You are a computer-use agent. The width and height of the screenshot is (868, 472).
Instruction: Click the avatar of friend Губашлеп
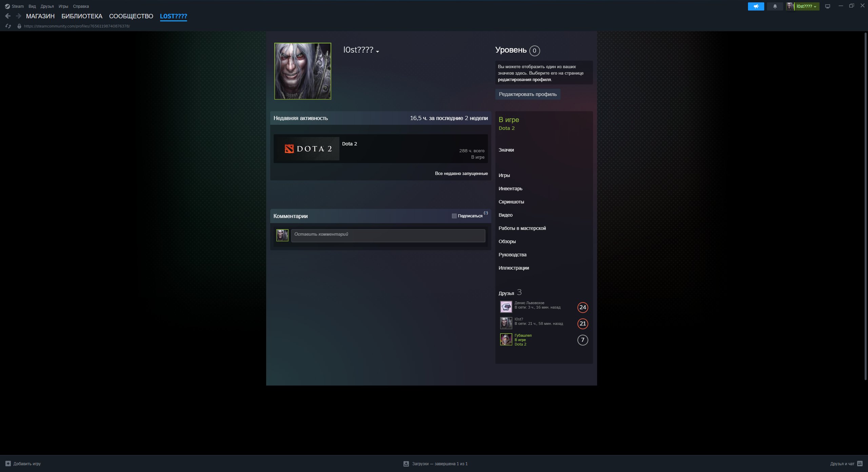coord(506,339)
